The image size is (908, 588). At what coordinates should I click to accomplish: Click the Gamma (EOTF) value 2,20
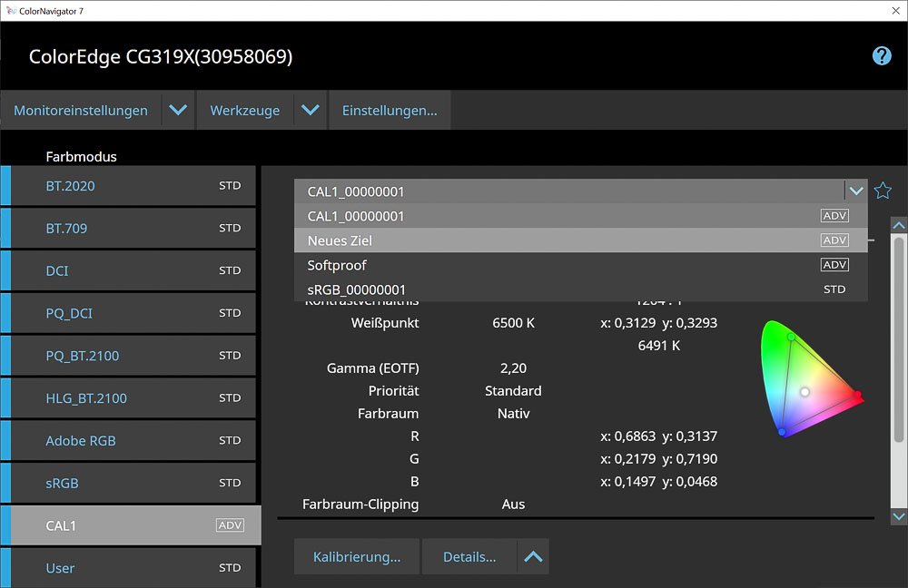tap(514, 368)
